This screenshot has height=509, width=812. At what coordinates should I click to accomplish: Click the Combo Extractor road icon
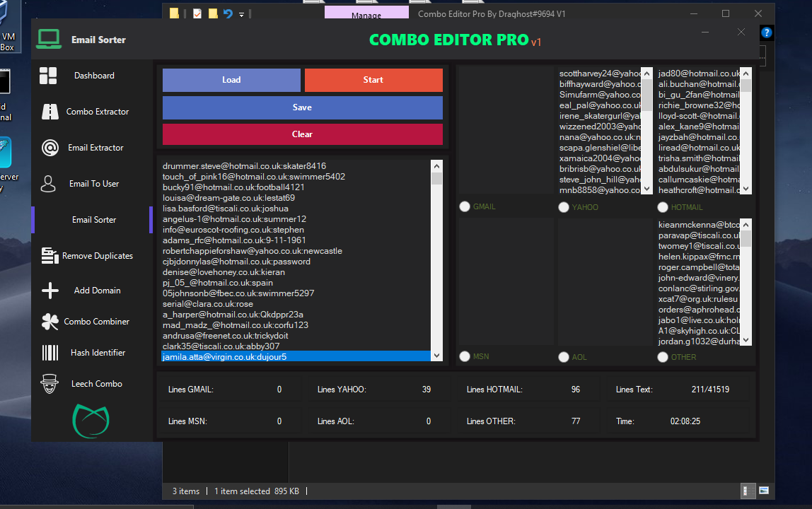(50, 111)
